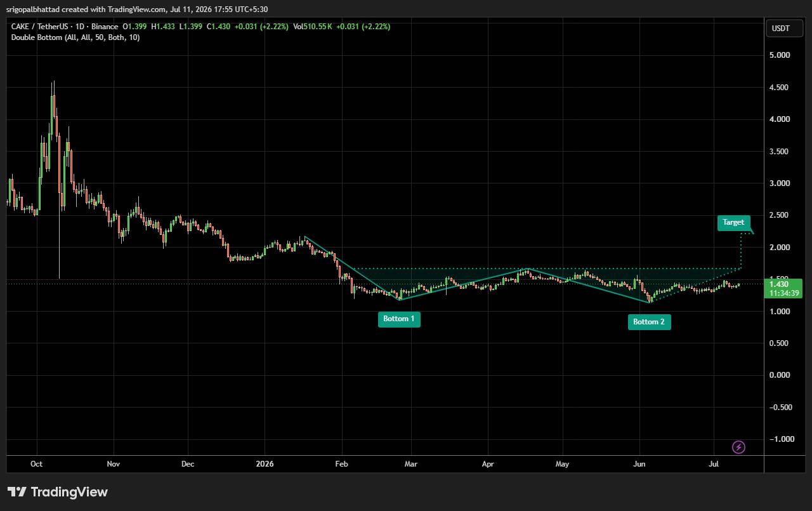812x511 pixels.
Task: Click the TradingView wordmark text
Action: (x=69, y=492)
